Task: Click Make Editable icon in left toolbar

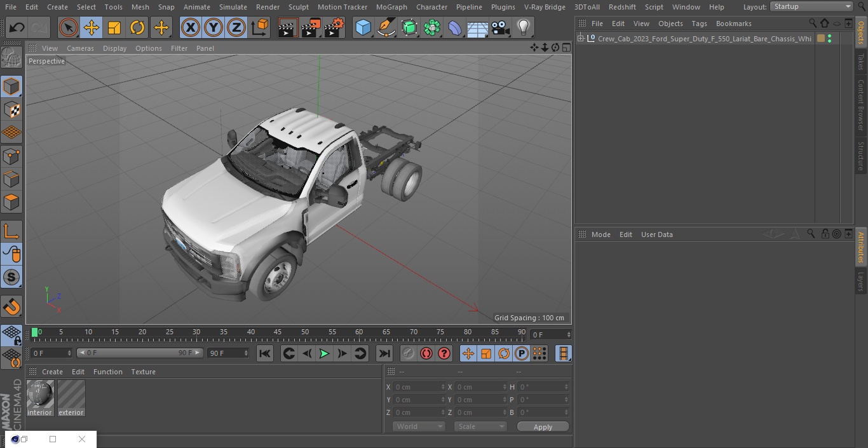Action: tap(11, 58)
